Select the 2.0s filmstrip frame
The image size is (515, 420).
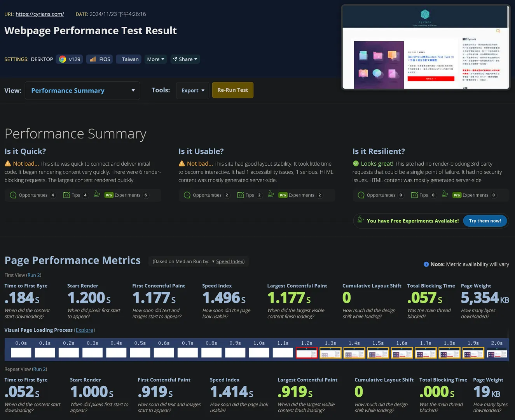(497, 353)
